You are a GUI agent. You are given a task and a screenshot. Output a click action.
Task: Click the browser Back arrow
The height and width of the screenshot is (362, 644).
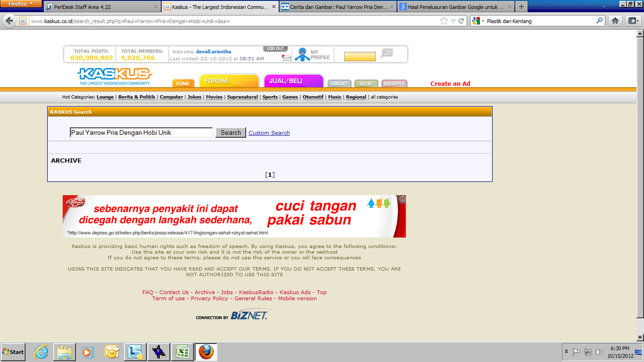[10, 21]
